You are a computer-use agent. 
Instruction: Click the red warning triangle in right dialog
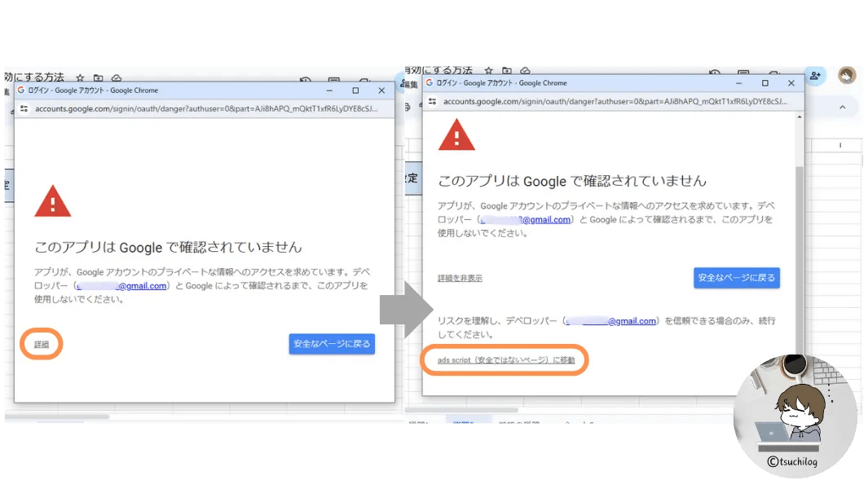pyautogui.click(x=456, y=134)
